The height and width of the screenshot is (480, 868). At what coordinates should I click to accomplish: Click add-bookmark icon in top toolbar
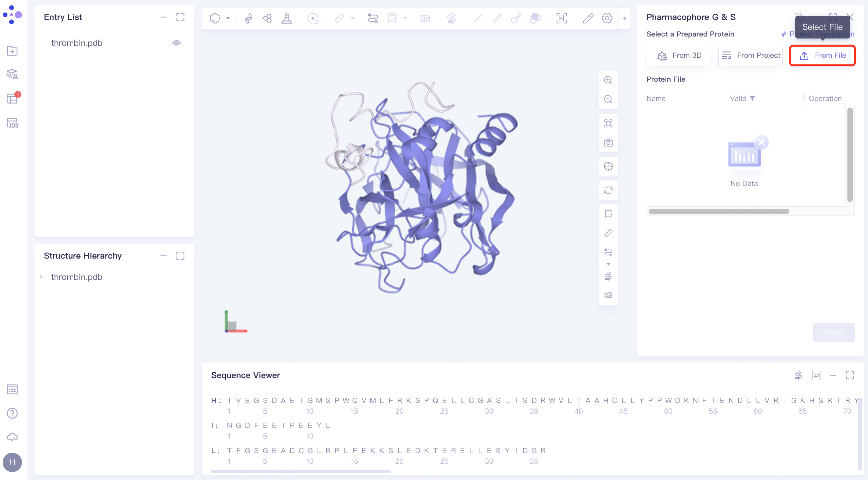click(x=392, y=18)
